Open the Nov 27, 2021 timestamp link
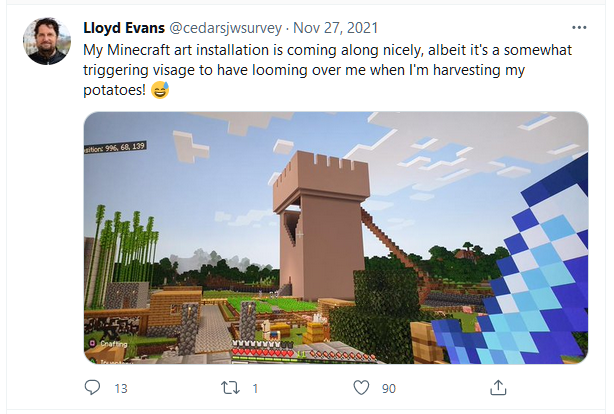614x414 pixels. (x=336, y=28)
